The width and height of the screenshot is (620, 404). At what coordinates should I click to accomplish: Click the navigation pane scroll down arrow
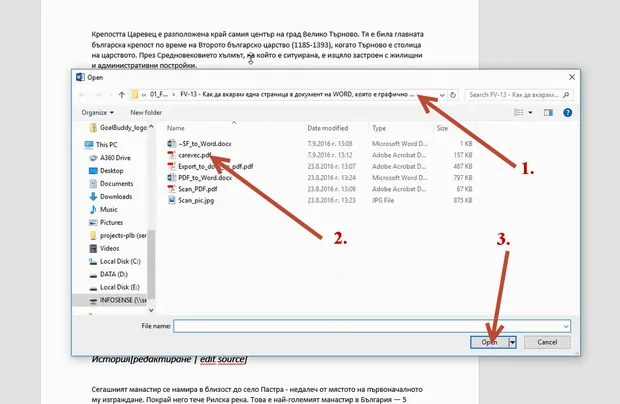(x=151, y=310)
